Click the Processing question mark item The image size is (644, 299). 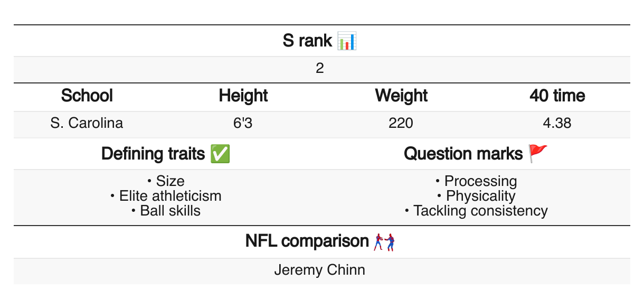point(480,181)
